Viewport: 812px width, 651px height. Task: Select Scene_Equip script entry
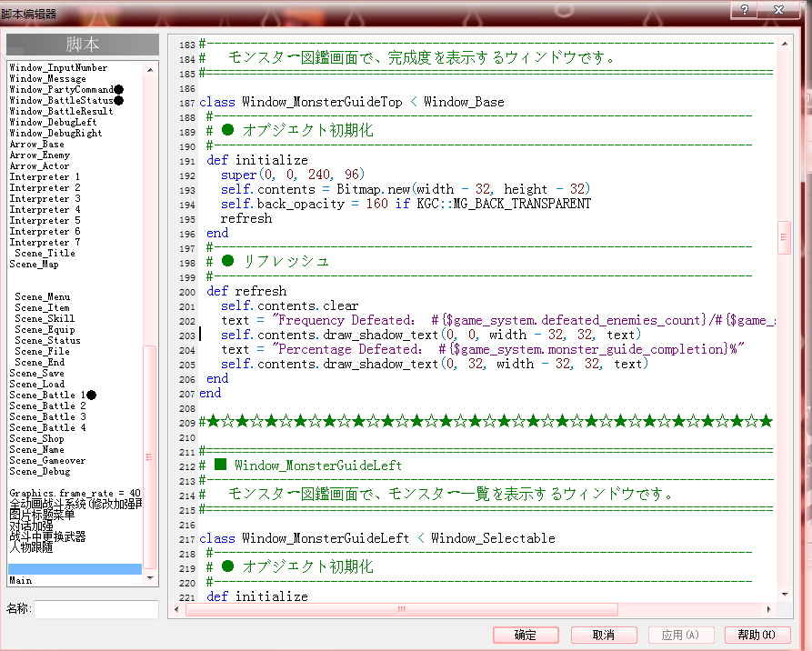coord(45,329)
